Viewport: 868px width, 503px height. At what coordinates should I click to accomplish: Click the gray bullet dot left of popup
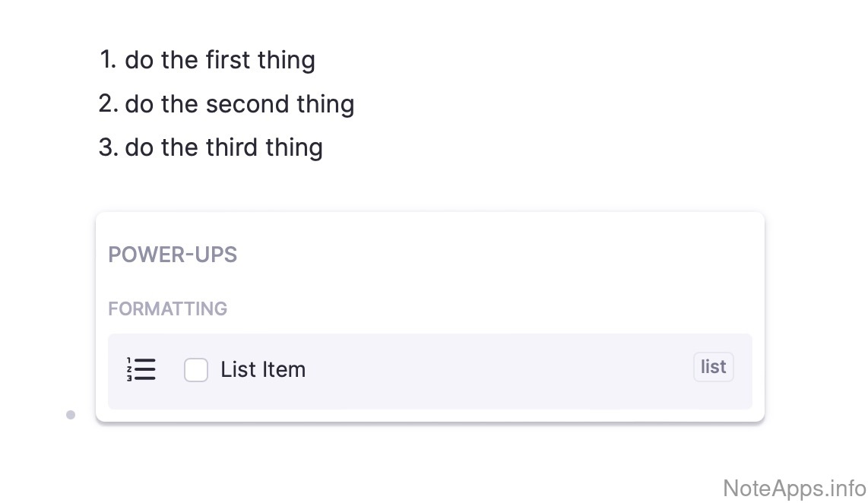coord(71,415)
